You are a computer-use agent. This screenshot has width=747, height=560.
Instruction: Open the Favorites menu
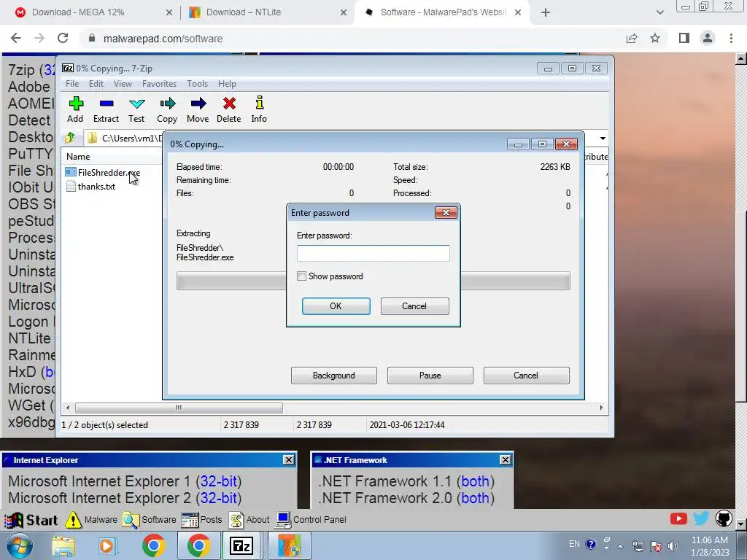(x=159, y=83)
